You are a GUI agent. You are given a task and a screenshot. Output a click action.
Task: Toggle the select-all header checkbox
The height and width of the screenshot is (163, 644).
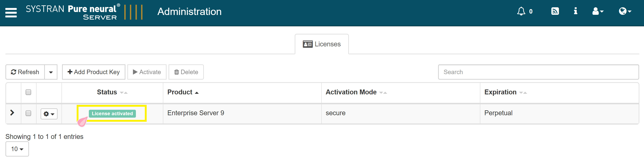pyautogui.click(x=29, y=92)
